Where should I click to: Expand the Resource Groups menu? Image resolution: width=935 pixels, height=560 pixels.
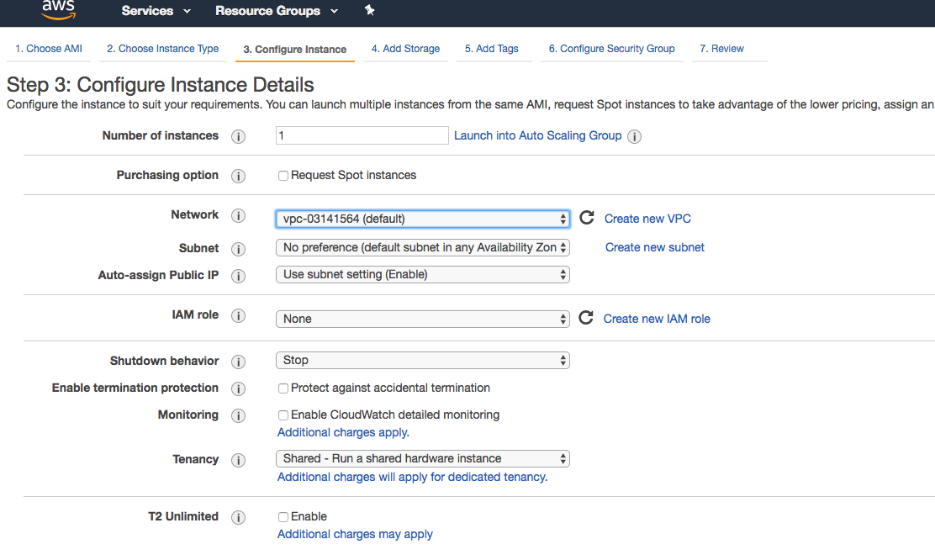point(277,11)
